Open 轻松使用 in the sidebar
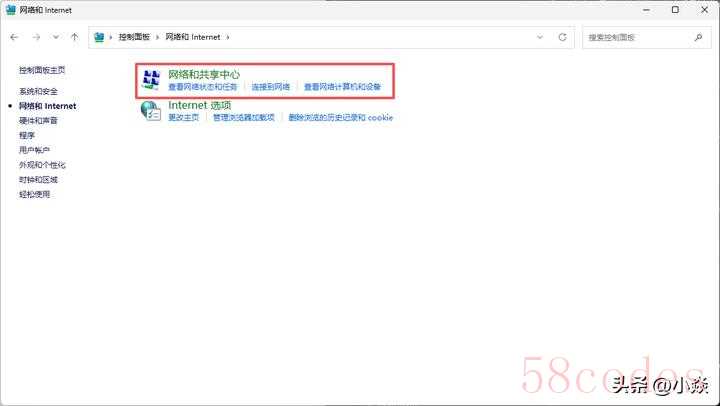 (x=34, y=194)
